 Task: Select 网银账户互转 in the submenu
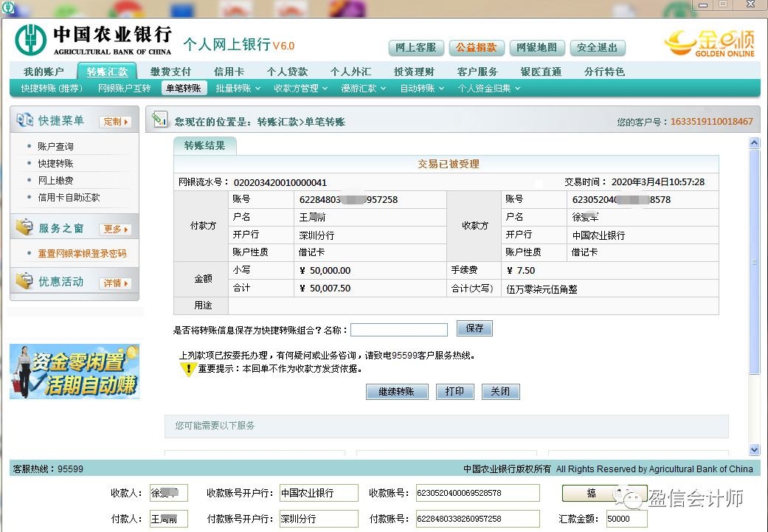click(x=125, y=89)
